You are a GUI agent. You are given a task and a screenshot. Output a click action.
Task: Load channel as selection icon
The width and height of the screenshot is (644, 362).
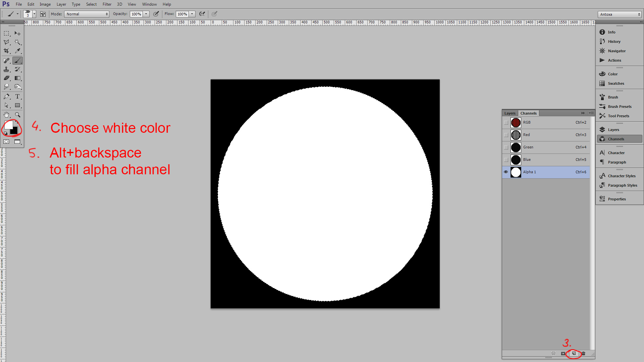point(553,353)
